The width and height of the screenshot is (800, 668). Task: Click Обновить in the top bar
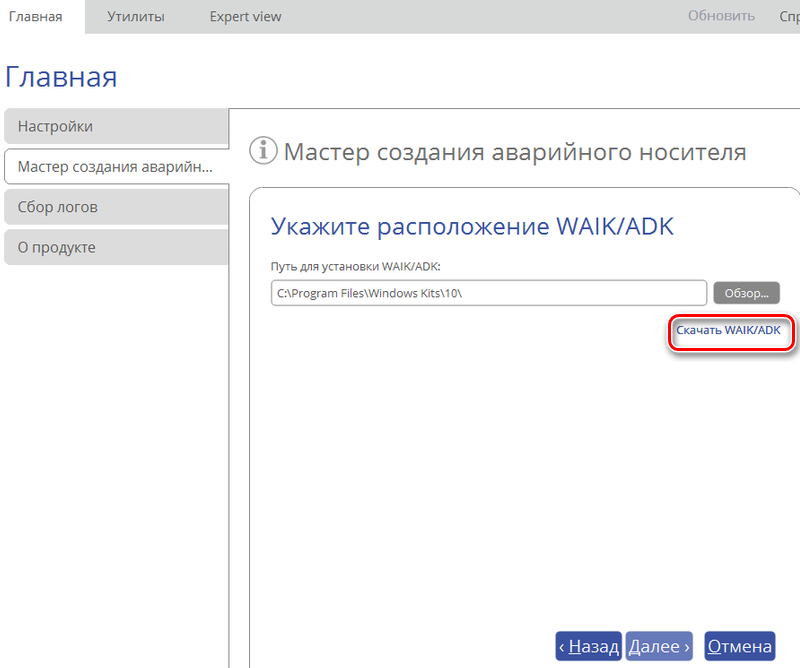[721, 16]
